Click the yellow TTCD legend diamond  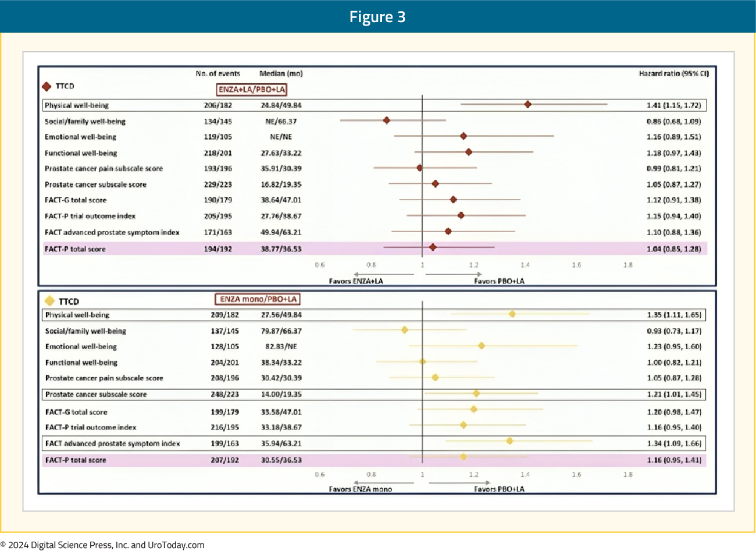tap(50, 301)
